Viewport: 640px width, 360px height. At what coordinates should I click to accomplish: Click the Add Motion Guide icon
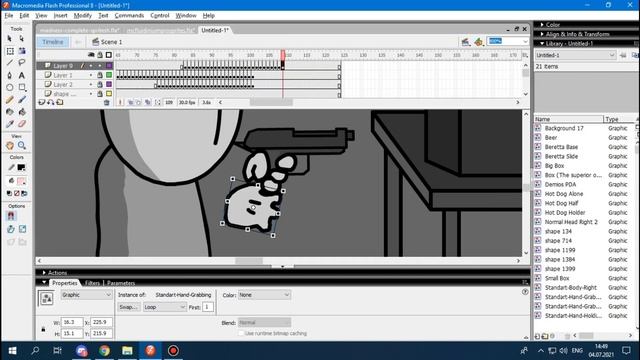(51, 102)
